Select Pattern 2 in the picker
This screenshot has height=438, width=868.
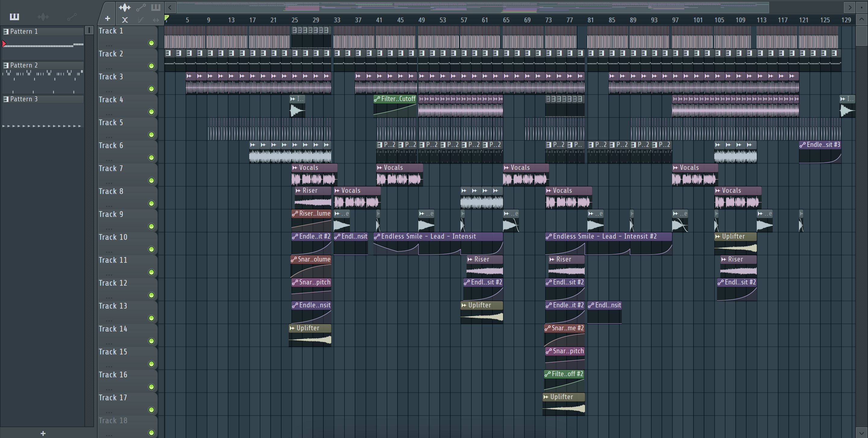tap(43, 65)
